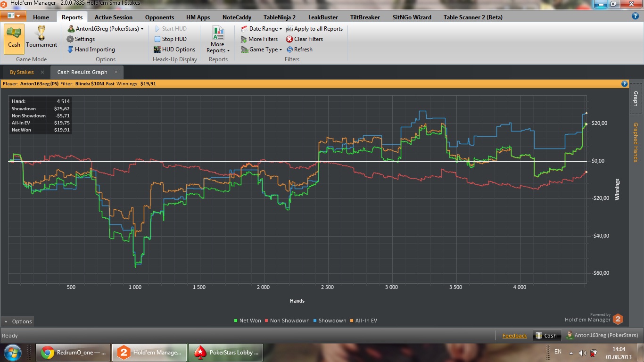Expand the Options panel

18,321
